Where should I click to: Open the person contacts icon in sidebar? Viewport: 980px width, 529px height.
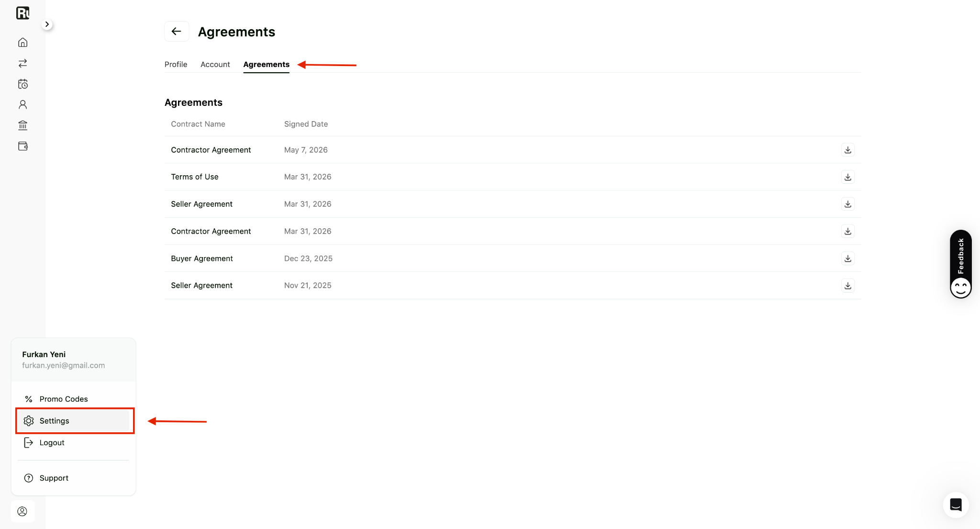tap(22, 105)
